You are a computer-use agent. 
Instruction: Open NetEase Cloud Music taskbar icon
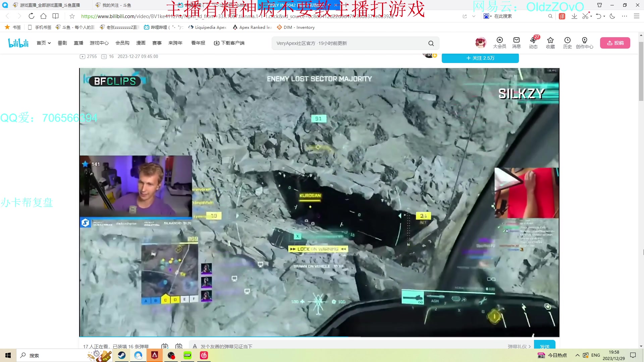(x=204, y=355)
